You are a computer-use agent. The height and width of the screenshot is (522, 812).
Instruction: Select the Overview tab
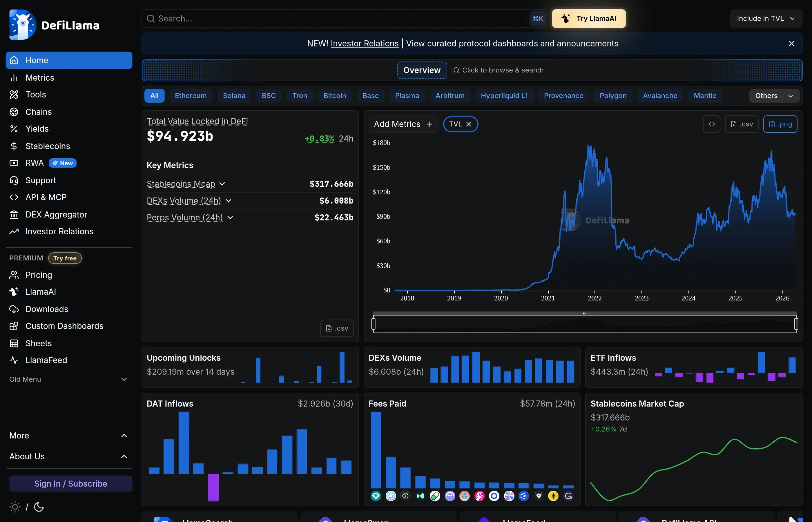tap(422, 70)
